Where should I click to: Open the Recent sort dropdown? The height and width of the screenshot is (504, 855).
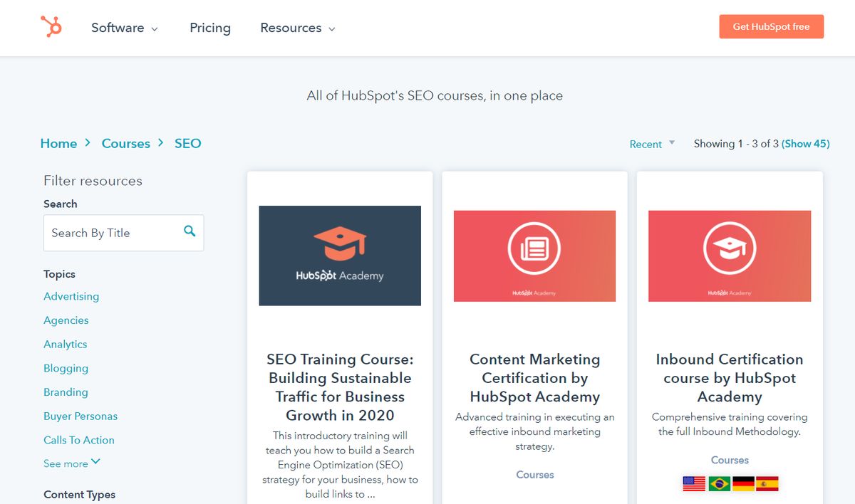652,144
